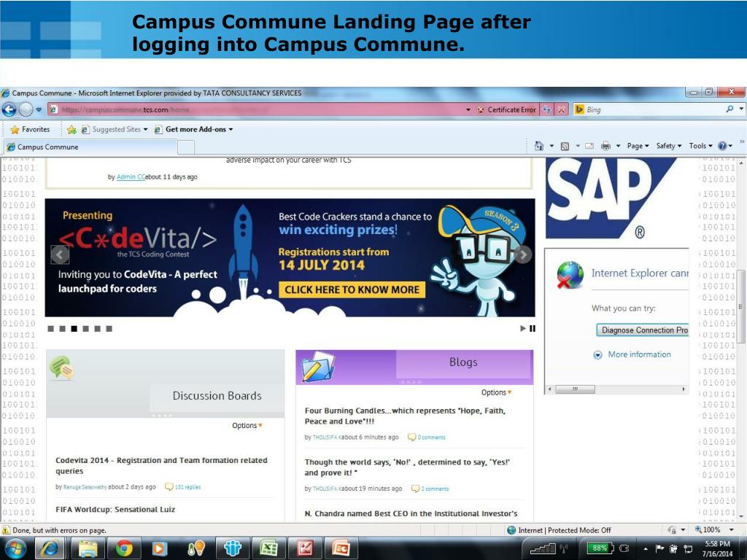Open the Blogs heading
Viewport: 747px width, 560px height.
[x=463, y=362]
